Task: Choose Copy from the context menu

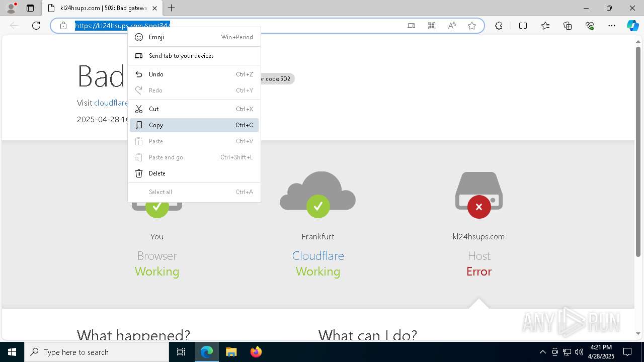Action: point(194,125)
